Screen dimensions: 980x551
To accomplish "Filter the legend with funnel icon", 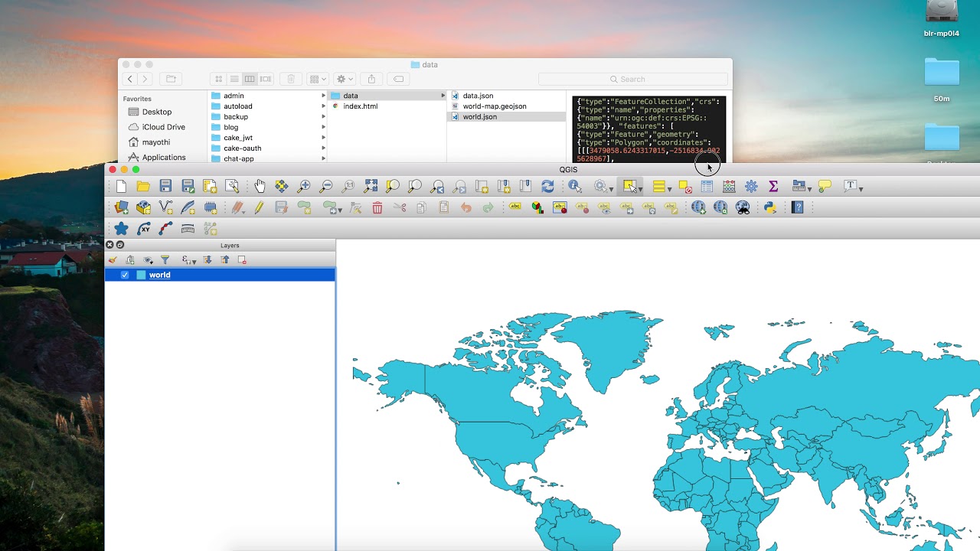I will click(x=165, y=260).
